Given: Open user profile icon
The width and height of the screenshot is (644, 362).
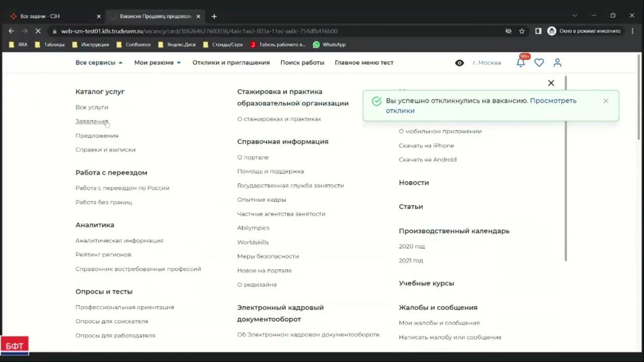Looking at the screenshot, I should point(557,63).
